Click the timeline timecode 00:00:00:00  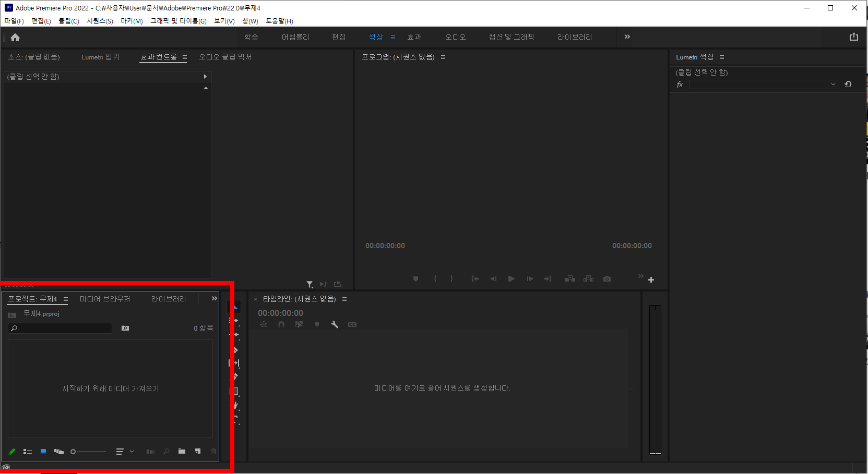(280, 313)
